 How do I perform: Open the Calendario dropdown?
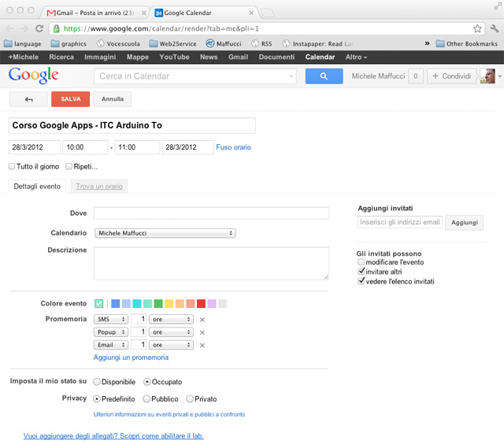click(x=165, y=233)
